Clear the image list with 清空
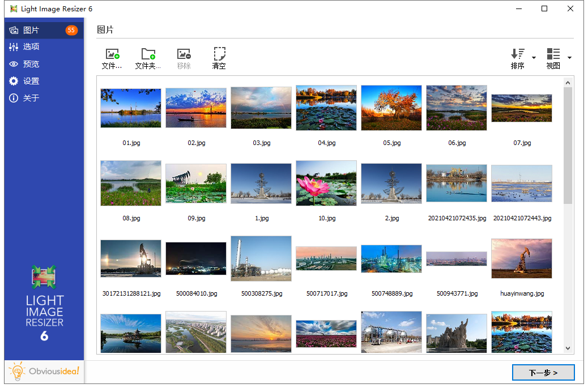 [219, 57]
